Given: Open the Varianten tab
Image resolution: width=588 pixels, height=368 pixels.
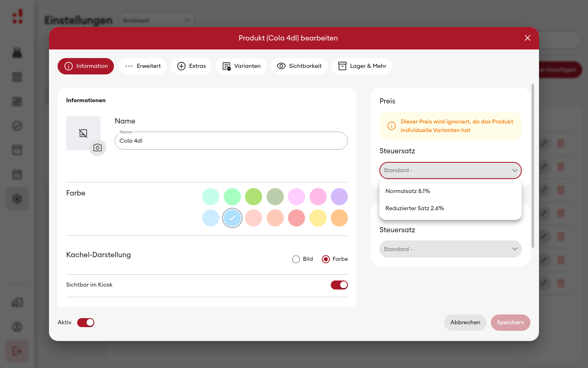Looking at the screenshot, I should [241, 66].
